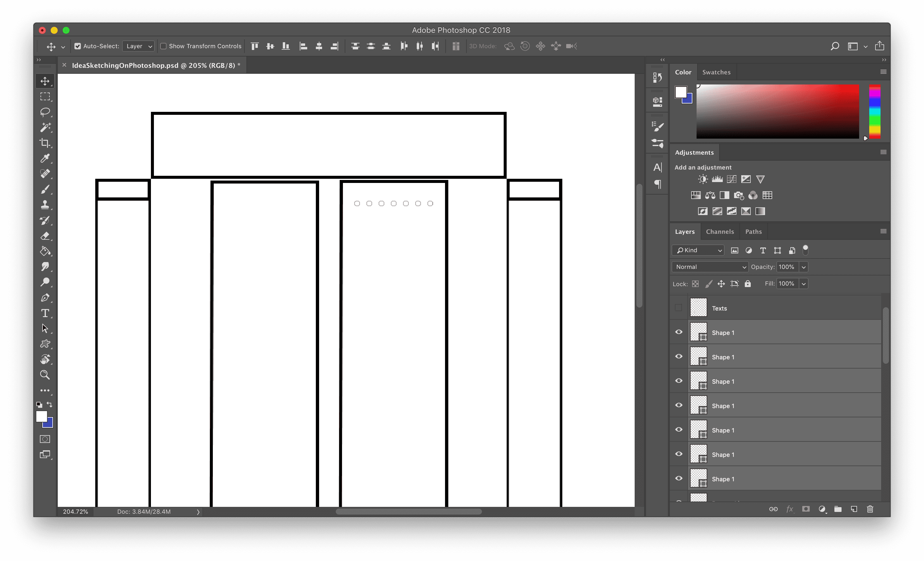
Task: Select the Color panel tab
Action: pos(683,72)
